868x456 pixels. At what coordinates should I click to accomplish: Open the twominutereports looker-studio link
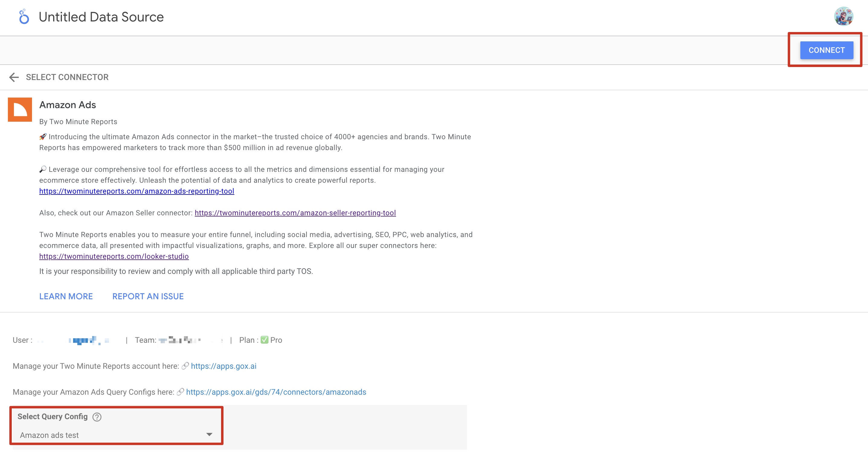pyautogui.click(x=114, y=256)
